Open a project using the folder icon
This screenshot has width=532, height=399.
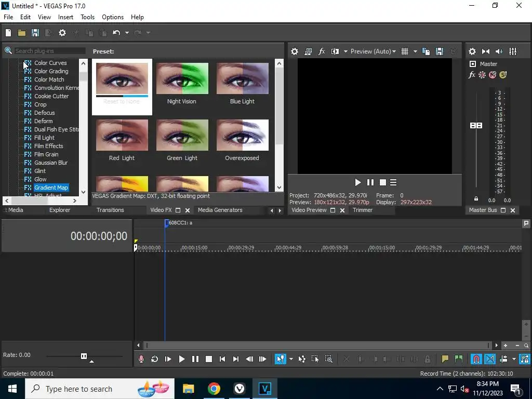(22, 33)
